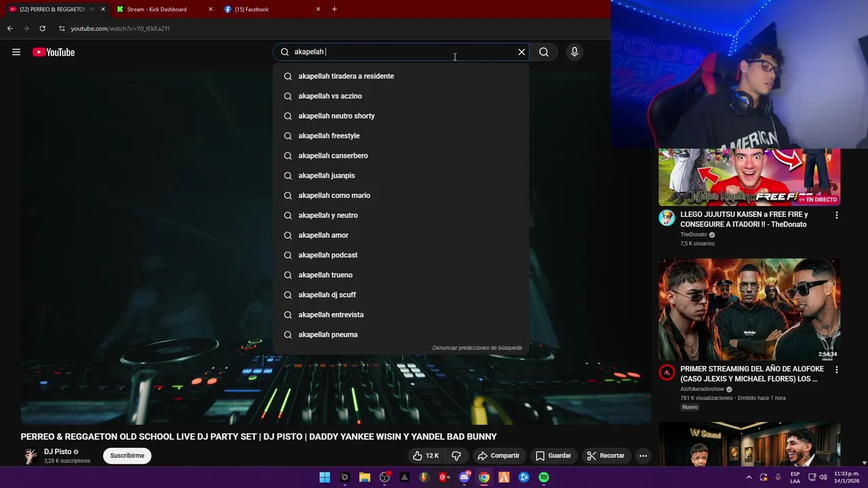This screenshot has width=868, height=488.
Task: Pick suggestion akapellah canserbero
Action: pos(401,156)
